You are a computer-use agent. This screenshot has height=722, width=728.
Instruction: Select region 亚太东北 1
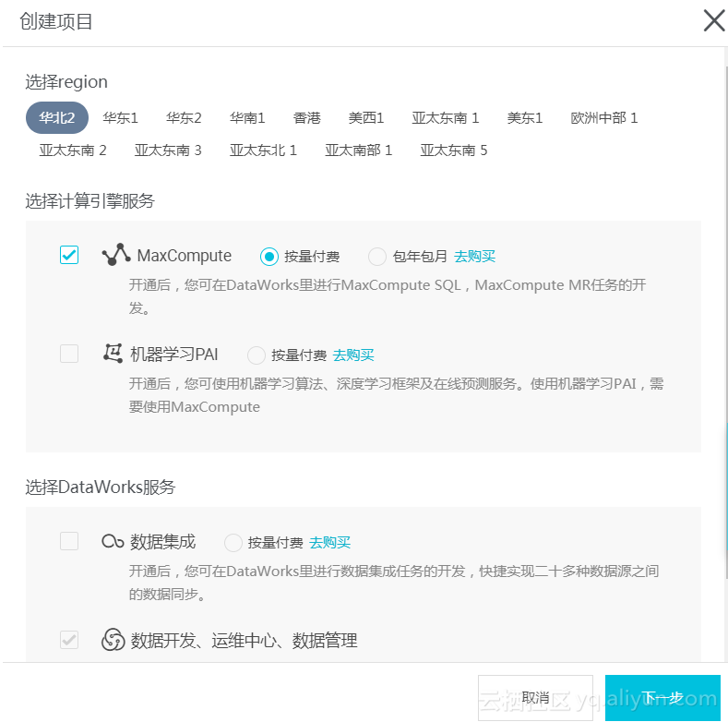click(x=263, y=150)
